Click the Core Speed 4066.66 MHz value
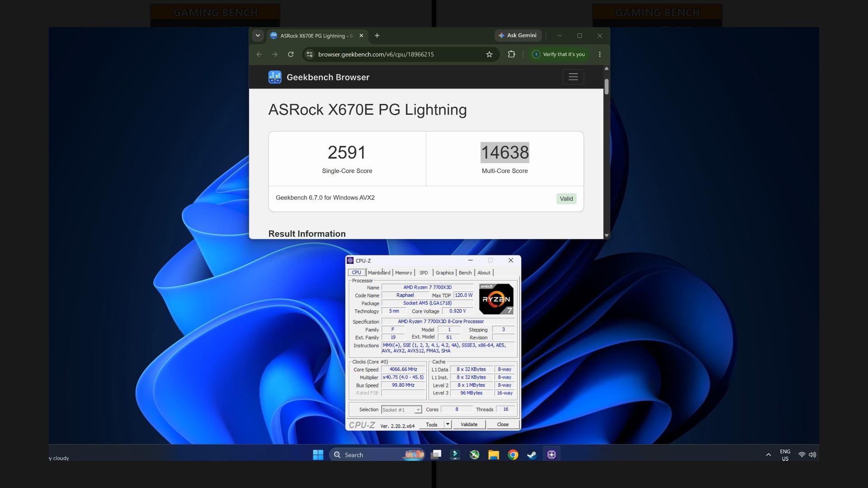This screenshot has height=488, width=868. [403, 370]
